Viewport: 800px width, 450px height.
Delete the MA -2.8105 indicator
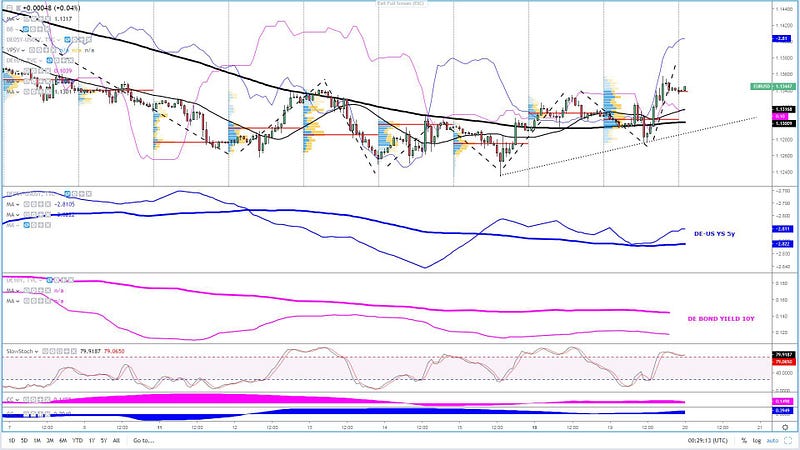(x=48, y=205)
